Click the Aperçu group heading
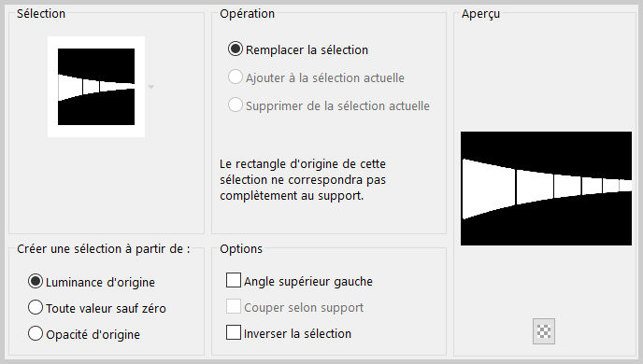Image resolution: width=643 pixels, height=364 pixels. tap(480, 14)
